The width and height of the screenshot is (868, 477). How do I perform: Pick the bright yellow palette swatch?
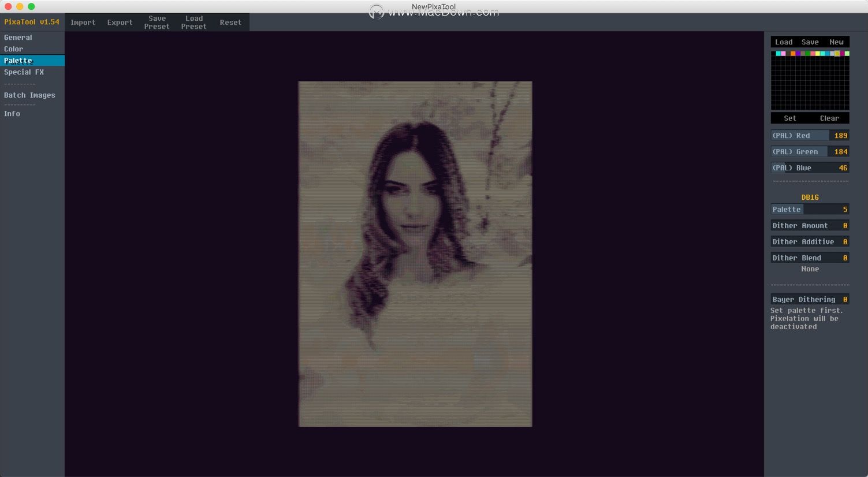[818, 54]
